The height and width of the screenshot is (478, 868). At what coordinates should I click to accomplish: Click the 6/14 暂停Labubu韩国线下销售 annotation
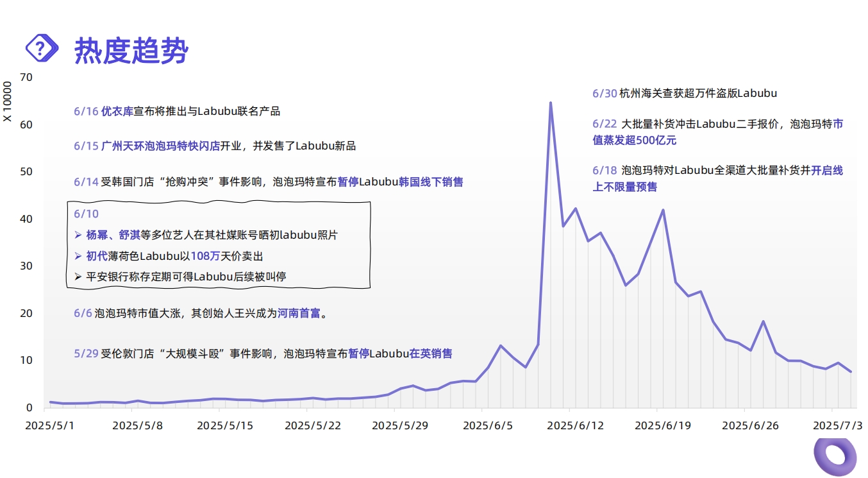pyautogui.click(x=268, y=182)
